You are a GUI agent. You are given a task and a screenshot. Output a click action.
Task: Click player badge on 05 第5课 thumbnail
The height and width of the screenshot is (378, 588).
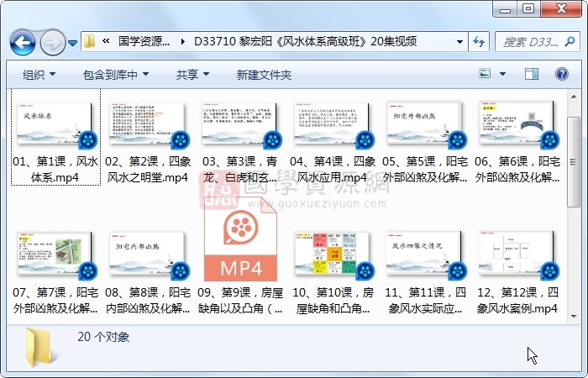(458, 140)
